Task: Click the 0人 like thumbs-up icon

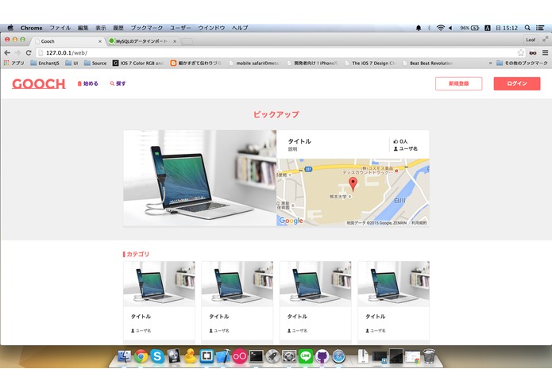Action: click(x=396, y=141)
